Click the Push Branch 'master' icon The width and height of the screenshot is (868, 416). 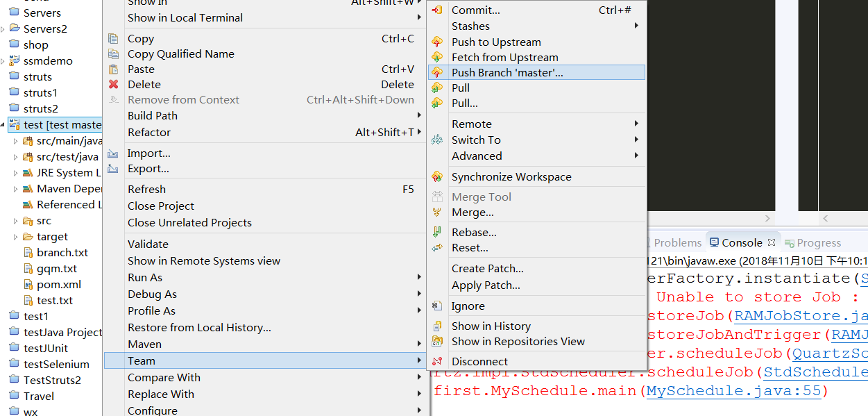[437, 72]
